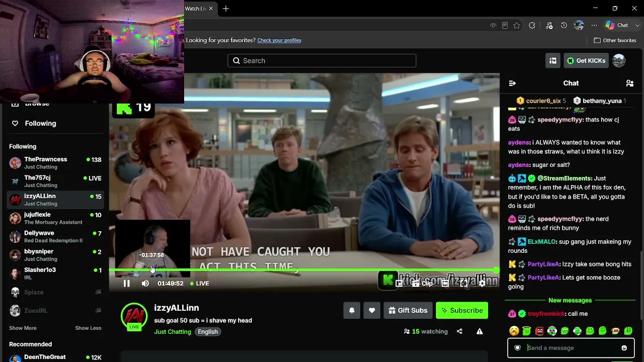The height and width of the screenshot is (362, 644).
Task: Open the emote picker in chat
Action: click(x=624, y=348)
